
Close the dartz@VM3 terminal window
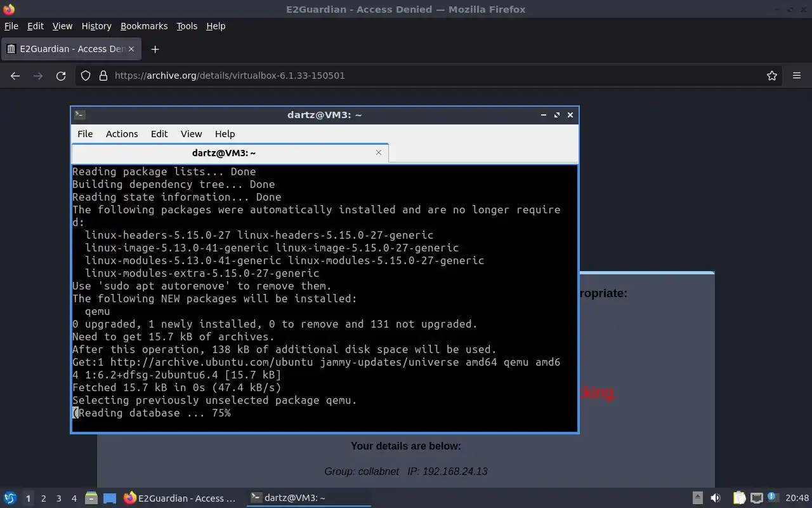click(570, 115)
